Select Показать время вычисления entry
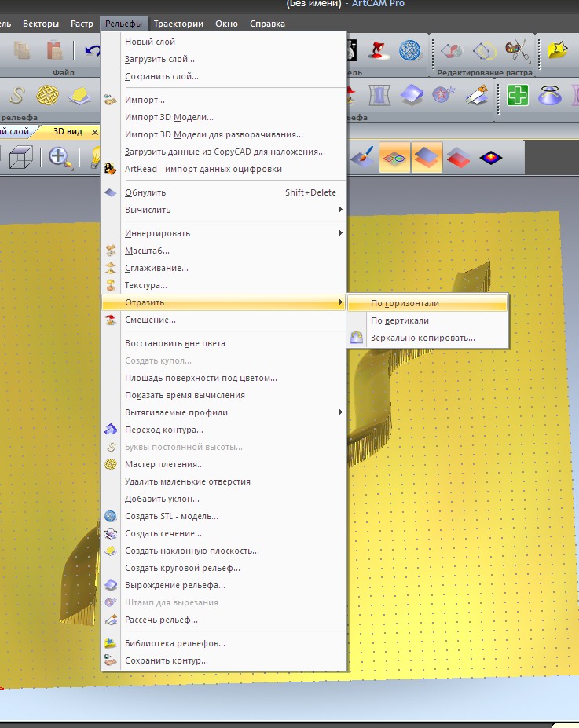The width and height of the screenshot is (579, 728). point(224,395)
